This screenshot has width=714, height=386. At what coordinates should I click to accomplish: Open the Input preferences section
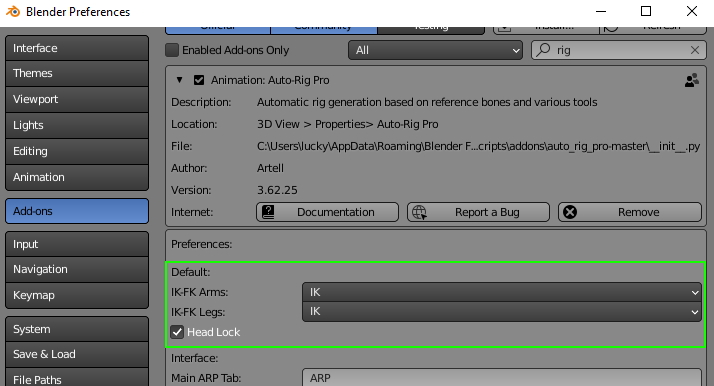[x=77, y=244]
